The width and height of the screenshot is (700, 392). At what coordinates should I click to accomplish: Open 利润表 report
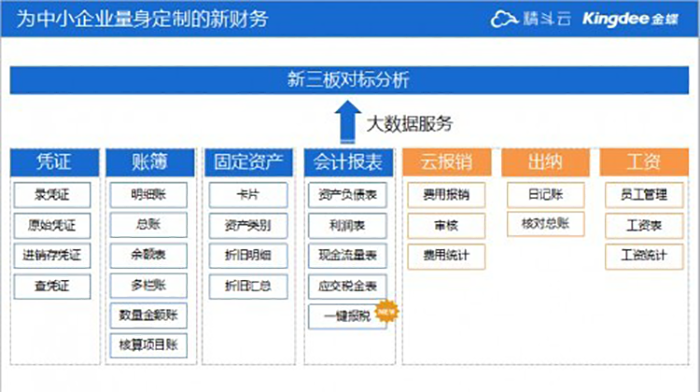click(x=348, y=225)
